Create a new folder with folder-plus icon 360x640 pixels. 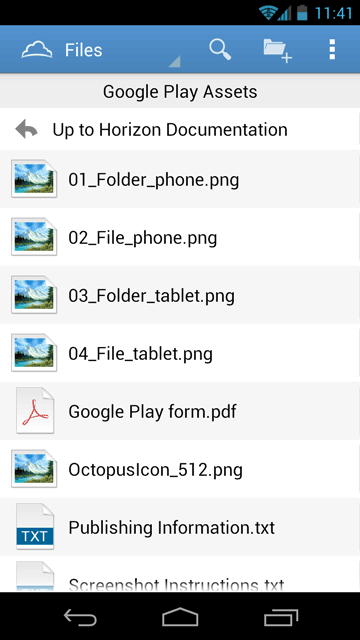point(278,51)
